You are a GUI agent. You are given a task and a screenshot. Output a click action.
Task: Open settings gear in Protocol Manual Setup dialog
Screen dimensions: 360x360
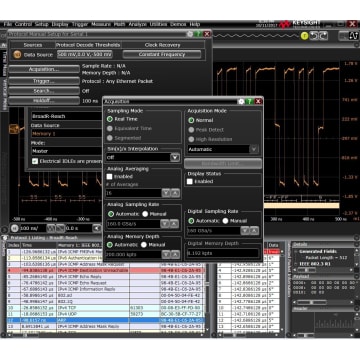190,34
